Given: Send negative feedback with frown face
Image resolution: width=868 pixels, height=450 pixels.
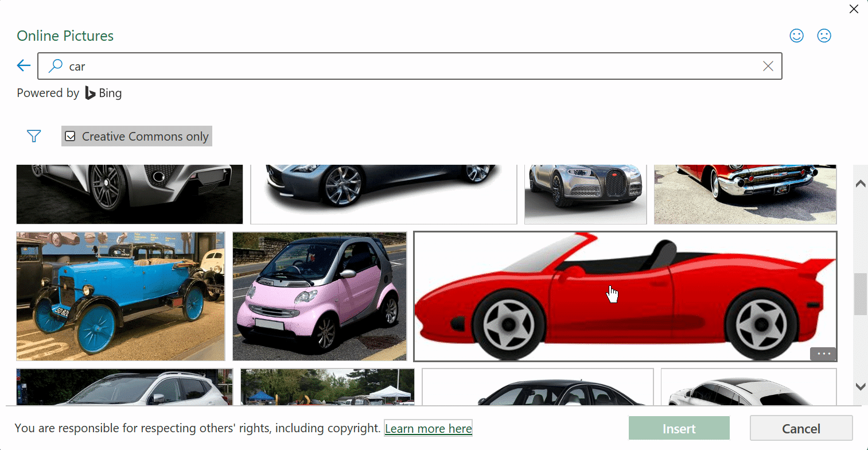Looking at the screenshot, I should (x=824, y=36).
